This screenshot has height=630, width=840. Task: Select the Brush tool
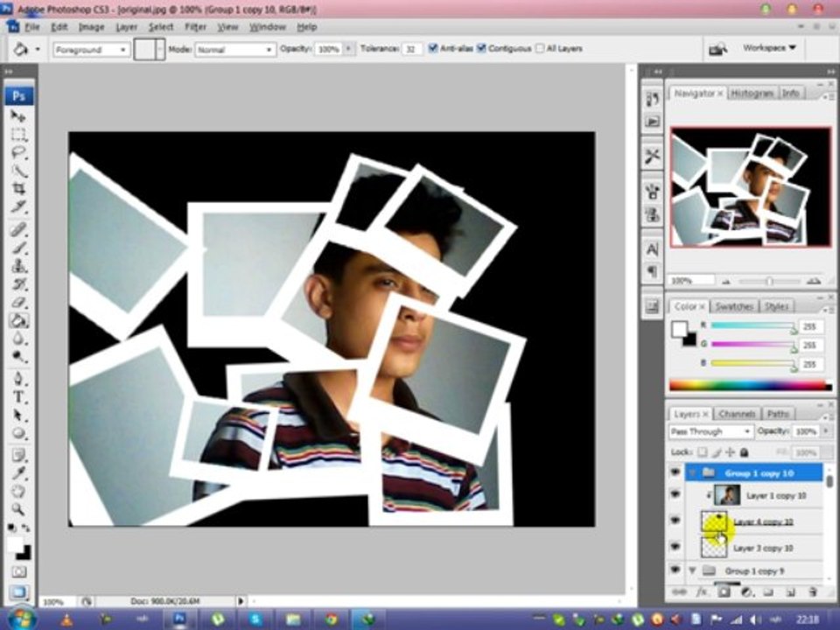[x=18, y=248]
